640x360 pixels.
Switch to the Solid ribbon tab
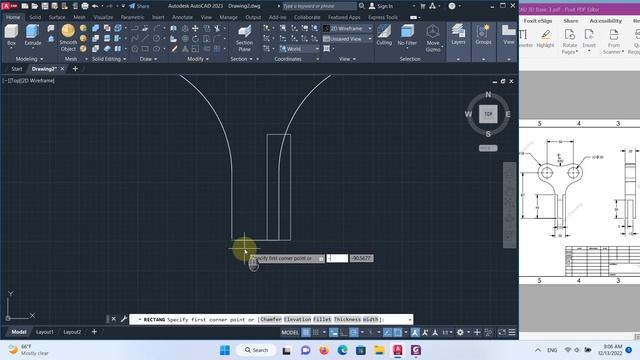(x=35, y=17)
